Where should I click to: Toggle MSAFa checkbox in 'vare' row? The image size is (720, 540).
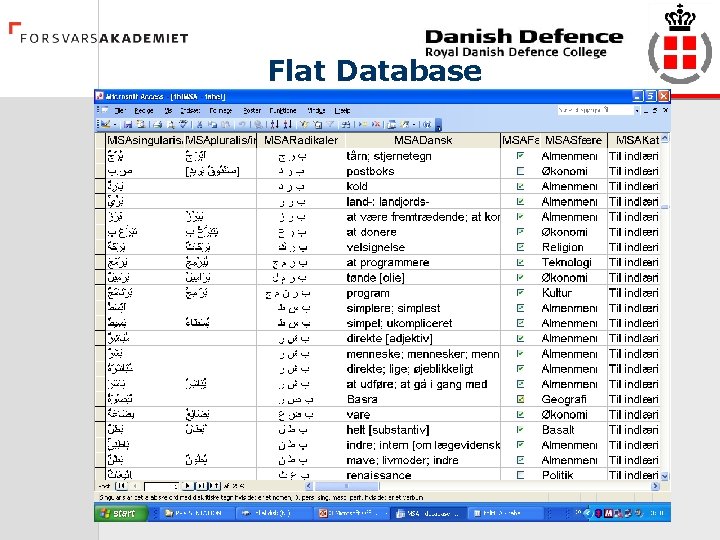pyautogui.click(x=520, y=414)
